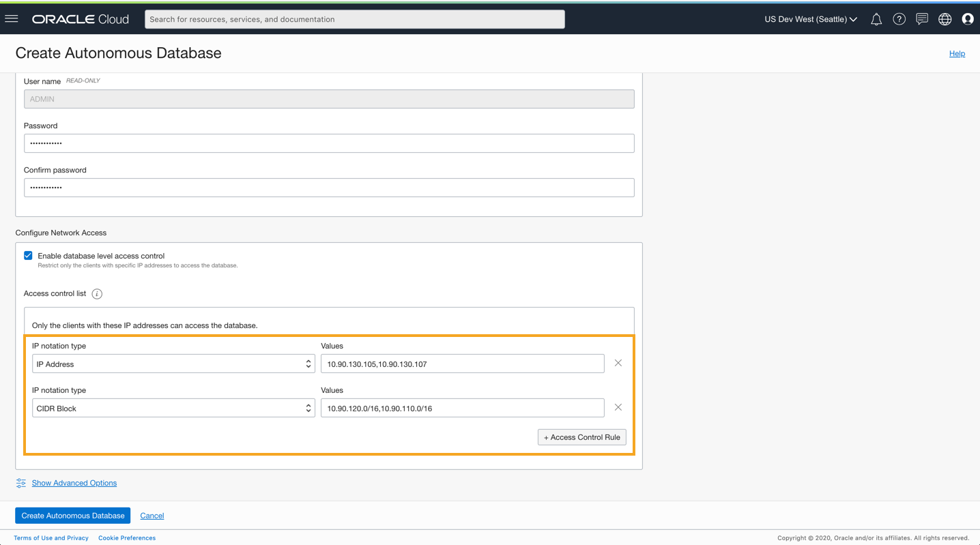Viewport: 980px width, 545px height.
Task: Open the Help link
Action: 957,53
